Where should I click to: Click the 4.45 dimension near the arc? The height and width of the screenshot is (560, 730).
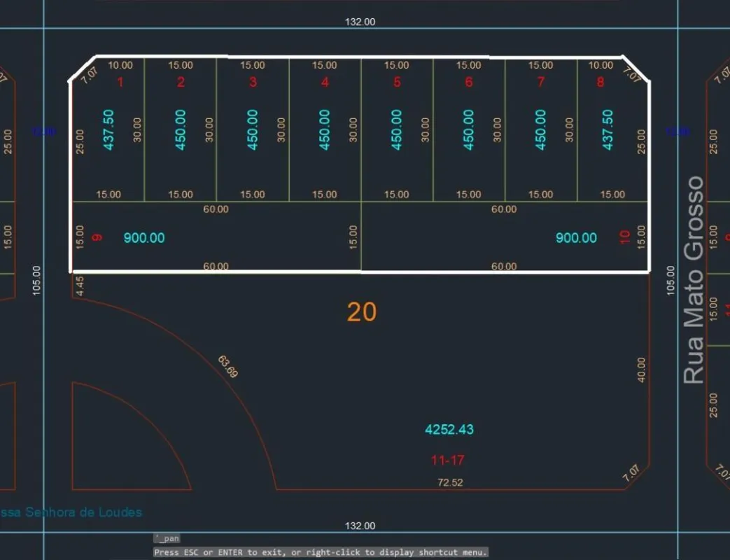pyautogui.click(x=80, y=286)
